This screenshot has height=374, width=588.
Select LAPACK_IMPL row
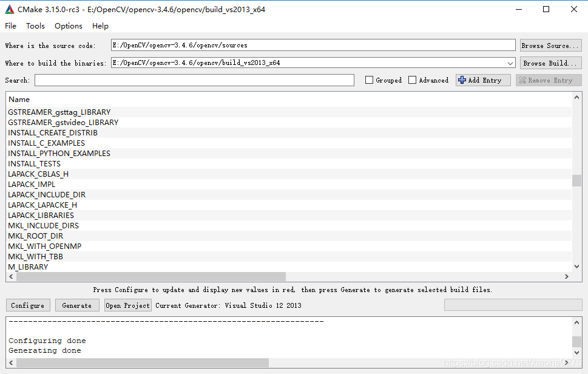click(289, 184)
